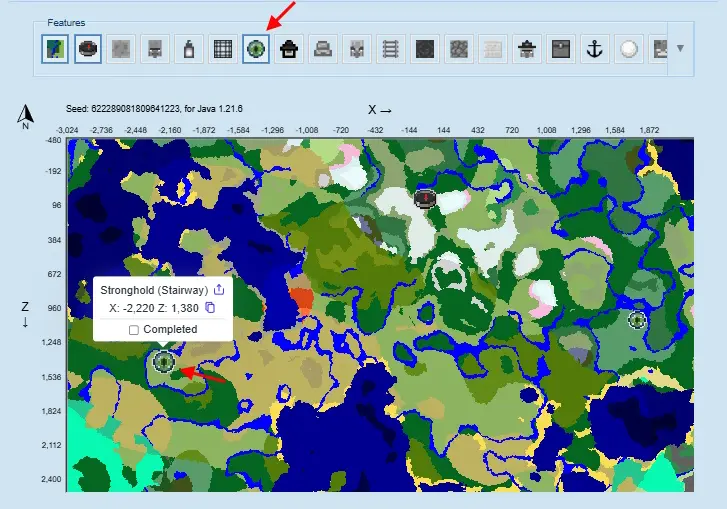Screen dimensions: 727x509
Task: Check the Completed checkbox in the popup
Action: [x=134, y=330]
